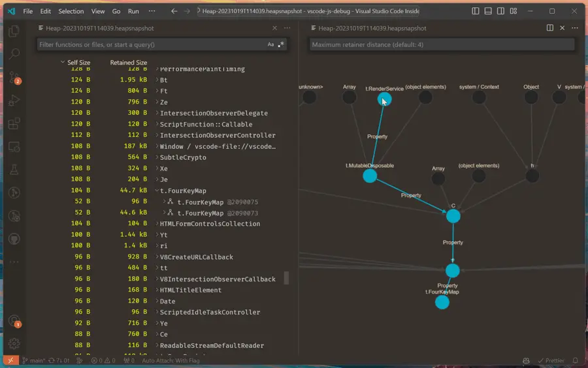Expand the Window / vscode-file row
Image resolution: width=588 pixels, height=368 pixels.
click(x=157, y=146)
